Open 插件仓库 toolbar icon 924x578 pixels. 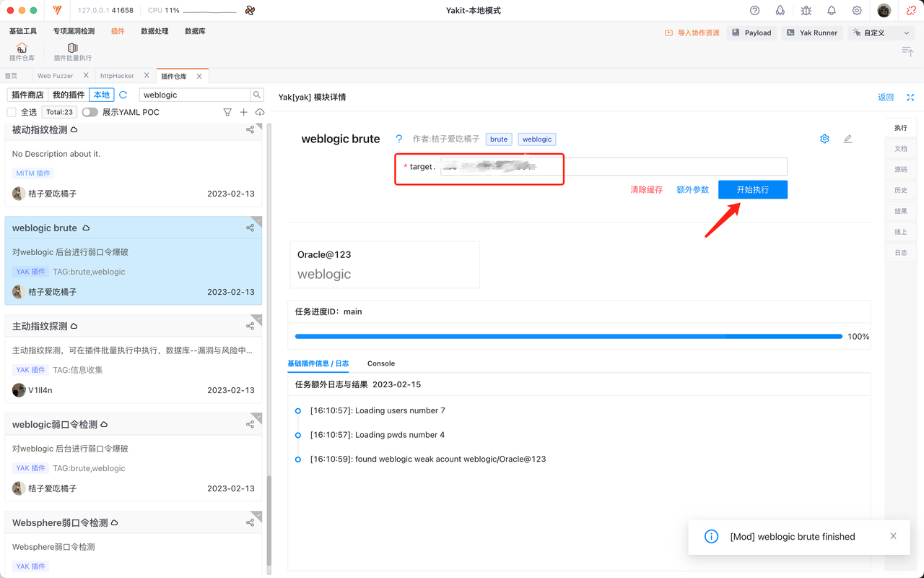[x=22, y=52]
